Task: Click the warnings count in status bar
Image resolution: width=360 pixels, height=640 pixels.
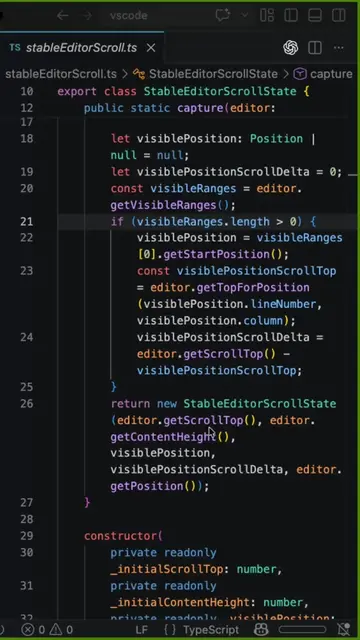Action: point(61,629)
